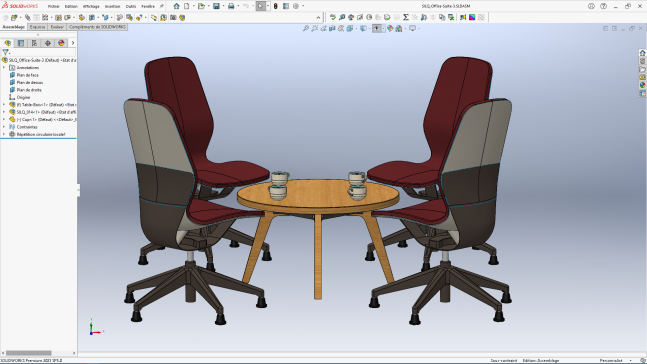Open the Save dropdown arrow
The image size is (647, 364).
[223, 6]
